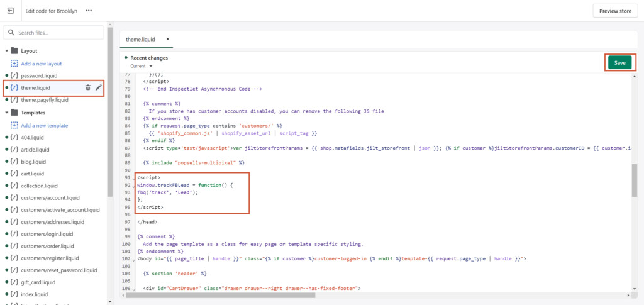Click the liquid file icon of collection.liquid
644x305 pixels.
14,186
